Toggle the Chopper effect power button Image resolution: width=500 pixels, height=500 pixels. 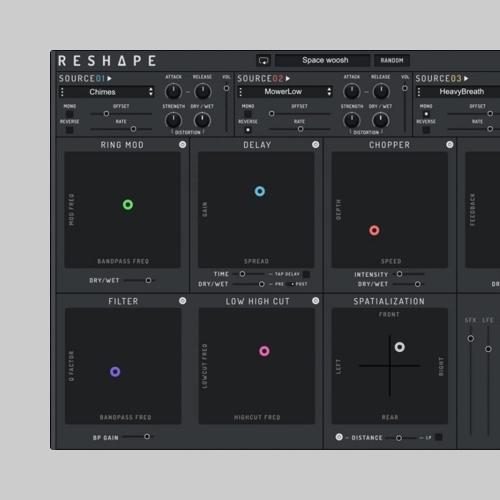(x=450, y=145)
